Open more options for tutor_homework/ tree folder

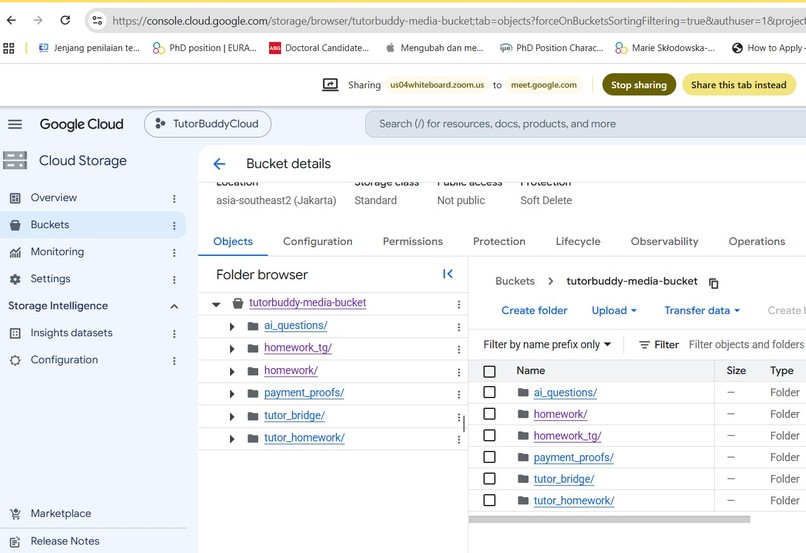coord(459,440)
